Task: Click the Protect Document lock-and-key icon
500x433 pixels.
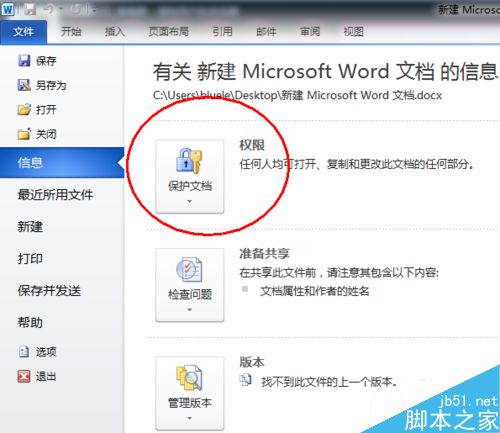Action: (x=189, y=161)
